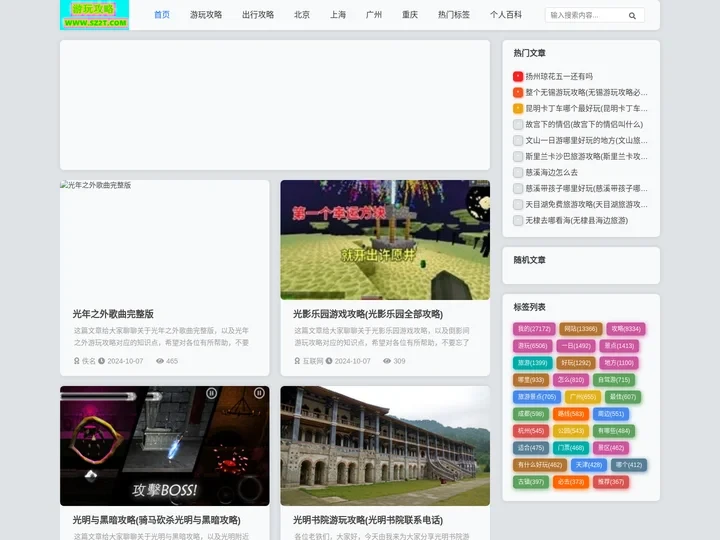The height and width of the screenshot is (540, 720).
Task: Select the 游玩(6506) tag
Action: (x=532, y=346)
